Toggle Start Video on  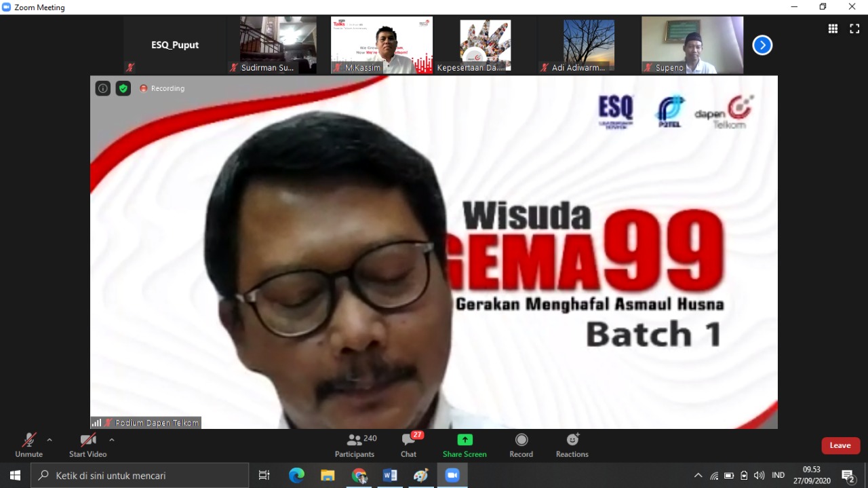pos(87,445)
